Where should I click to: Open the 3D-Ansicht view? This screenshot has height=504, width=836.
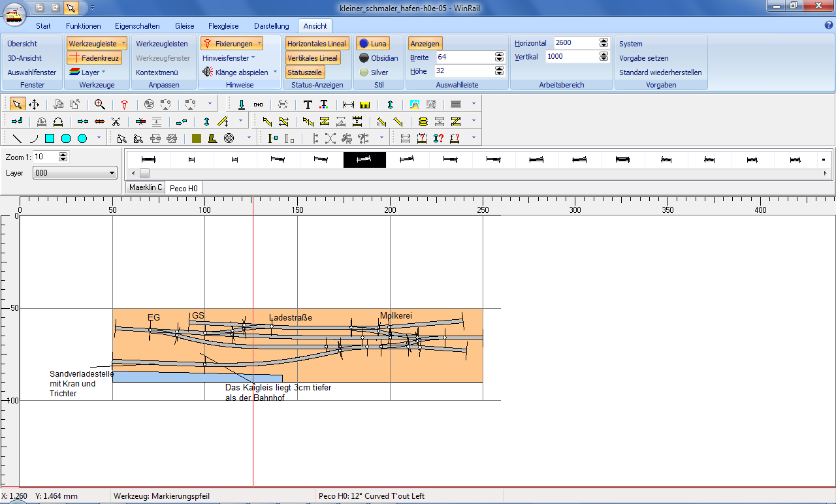(25, 58)
